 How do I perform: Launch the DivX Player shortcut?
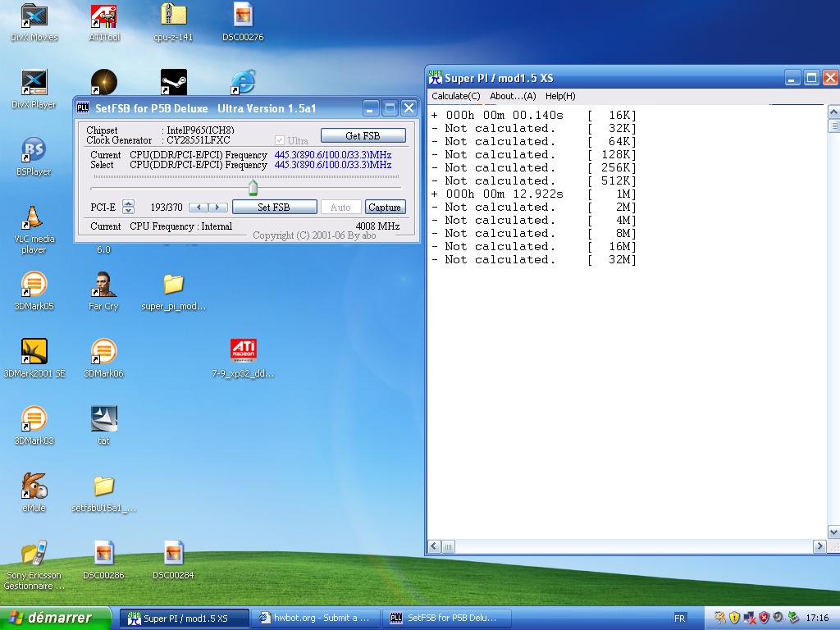click(x=34, y=89)
